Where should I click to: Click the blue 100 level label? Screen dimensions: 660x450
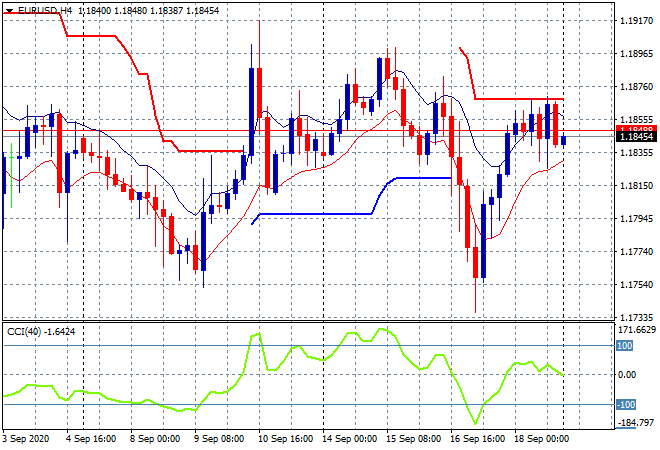(622, 345)
